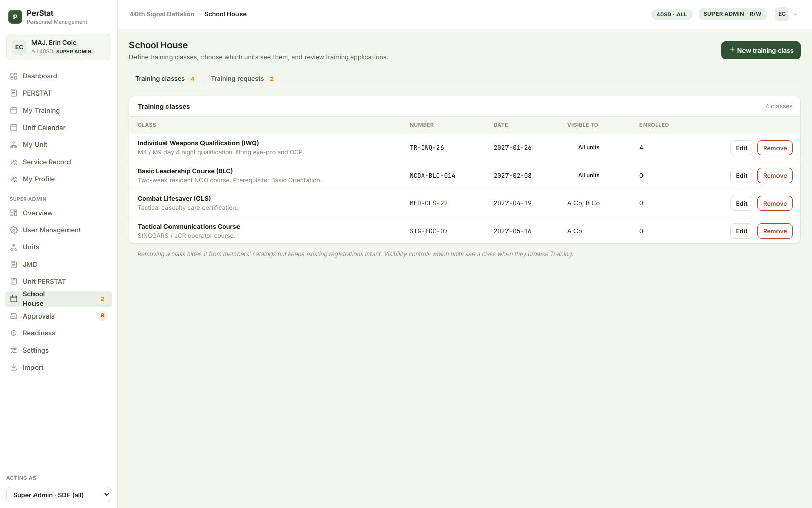Click the Readiness shield icon

[14, 333]
